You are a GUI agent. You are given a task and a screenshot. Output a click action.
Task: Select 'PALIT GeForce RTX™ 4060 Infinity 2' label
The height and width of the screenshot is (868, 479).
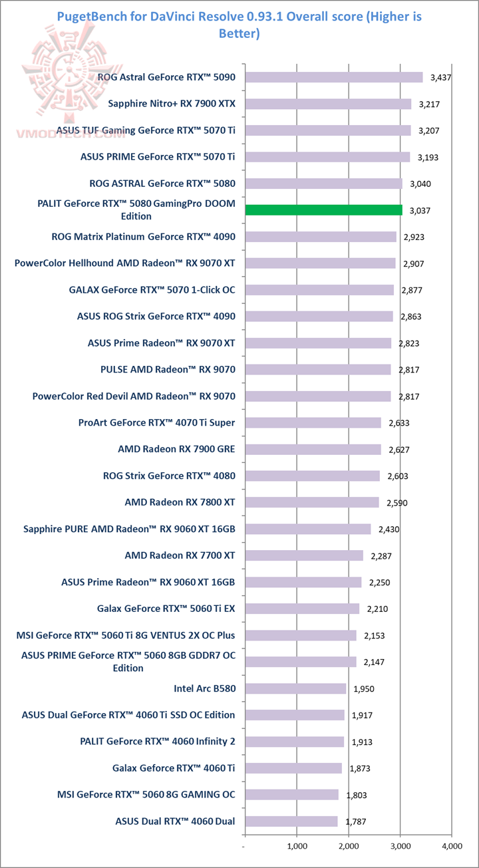point(158,742)
